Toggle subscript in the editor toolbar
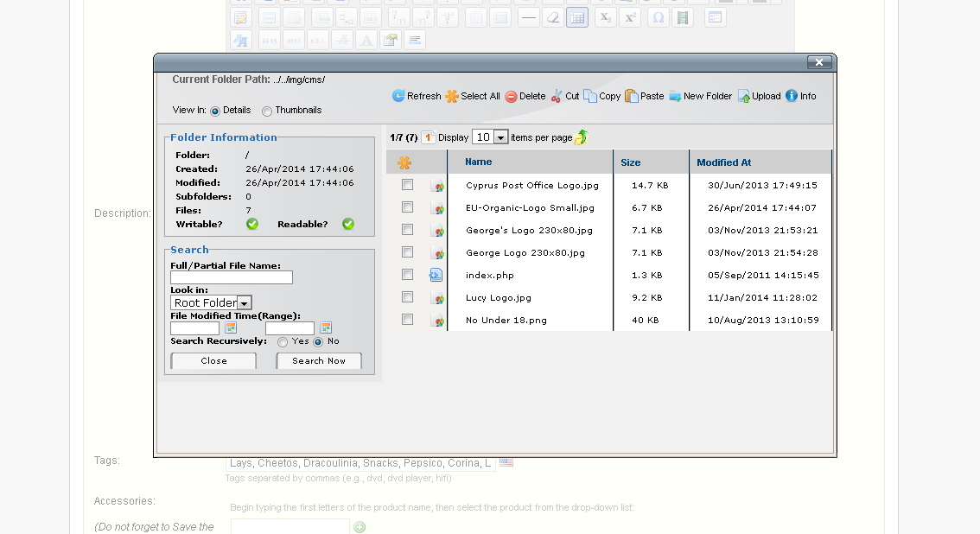Image resolution: width=980 pixels, height=534 pixels. click(x=605, y=17)
